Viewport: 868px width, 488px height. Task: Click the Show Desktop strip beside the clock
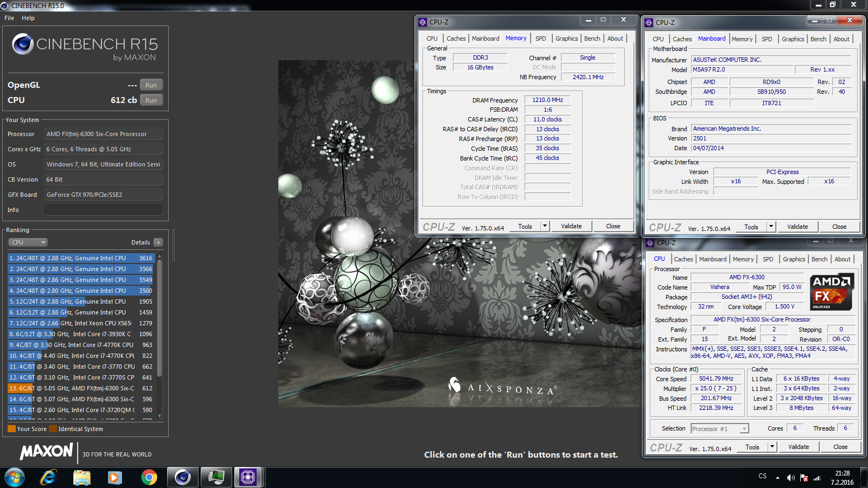click(x=864, y=478)
